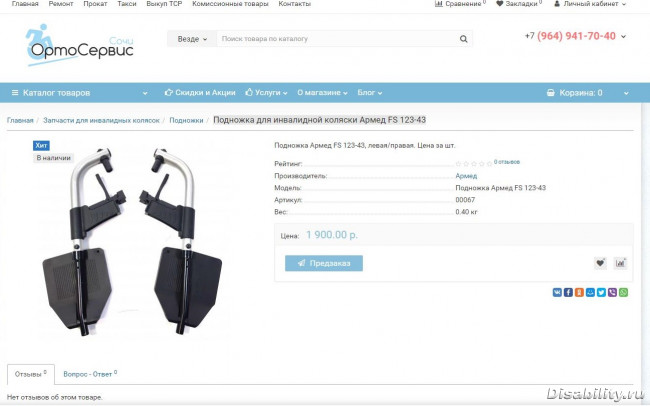The image size is (650, 406).
Task: Click the Предзаказ button
Action: pos(324,263)
